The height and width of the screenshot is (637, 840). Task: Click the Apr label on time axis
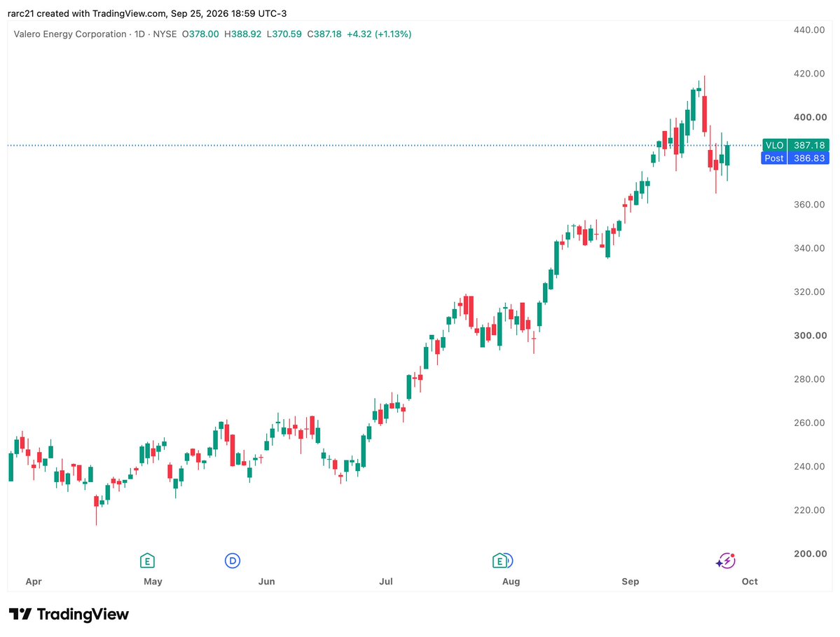pos(33,582)
